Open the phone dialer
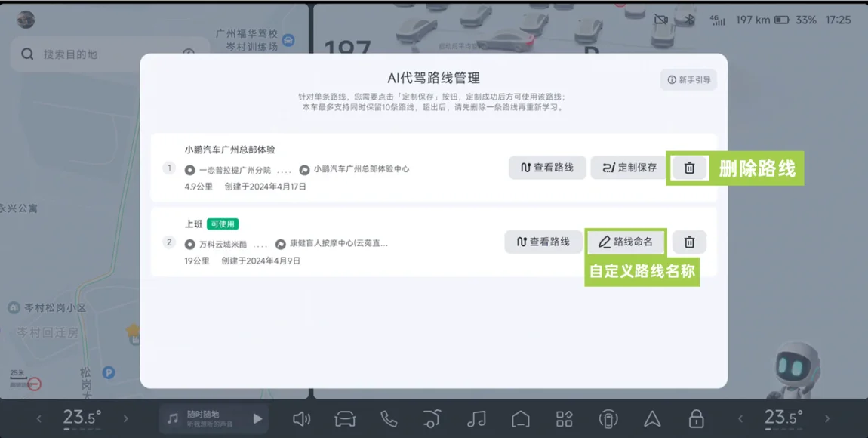868x438 pixels. [x=389, y=419]
